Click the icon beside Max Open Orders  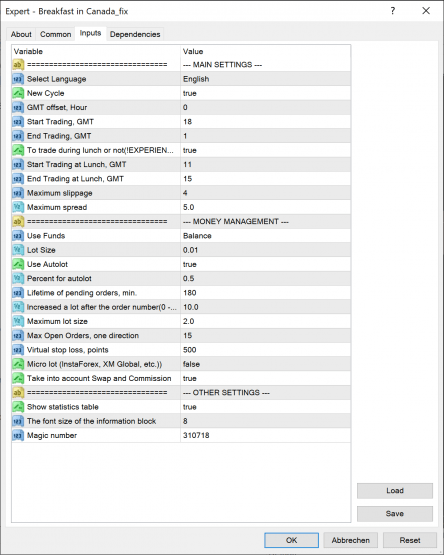click(18, 336)
